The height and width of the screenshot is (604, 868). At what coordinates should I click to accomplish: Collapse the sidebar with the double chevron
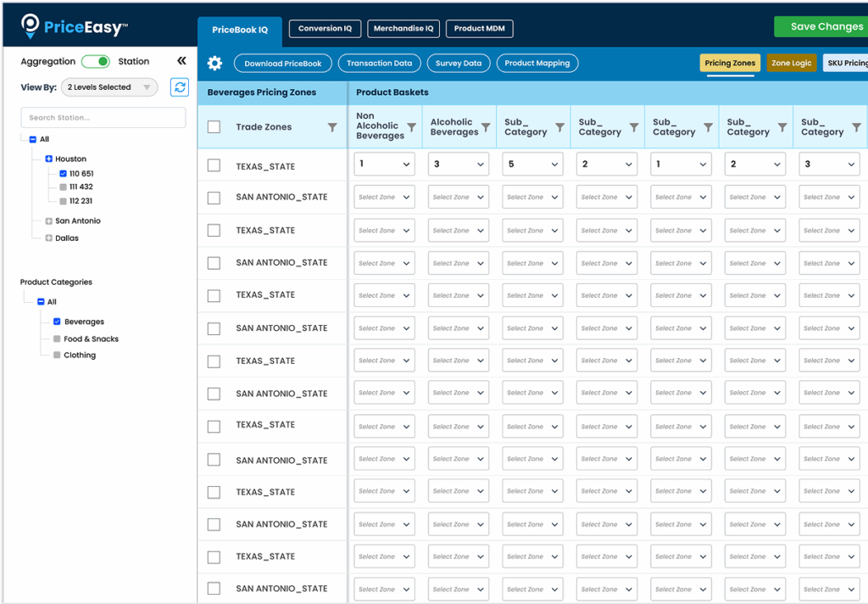click(181, 61)
